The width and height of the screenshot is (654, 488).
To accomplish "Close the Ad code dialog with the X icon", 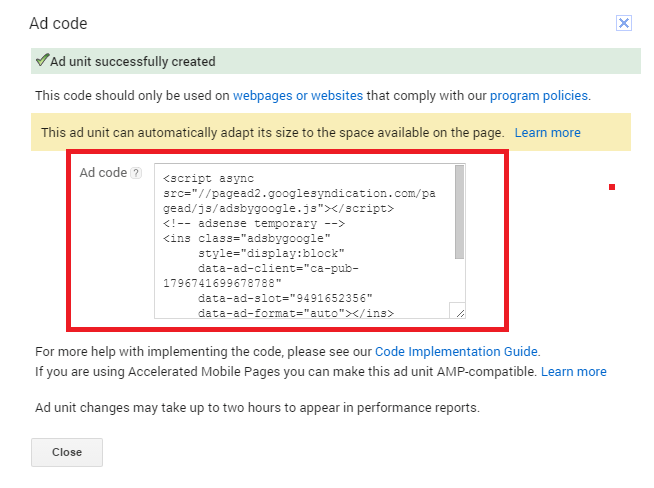I will click(x=624, y=23).
